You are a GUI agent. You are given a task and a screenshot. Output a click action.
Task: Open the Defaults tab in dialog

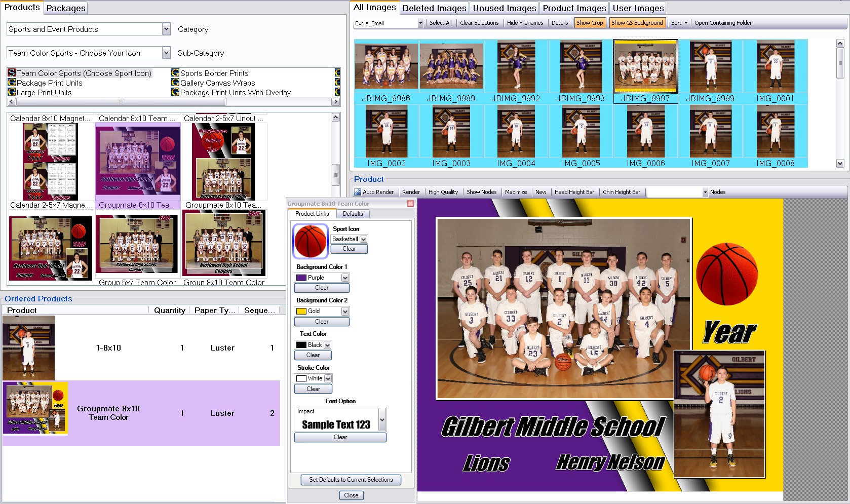click(x=353, y=214)
